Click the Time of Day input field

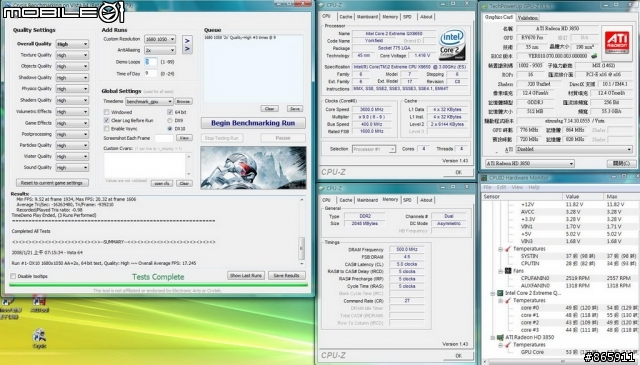[151, 73]
